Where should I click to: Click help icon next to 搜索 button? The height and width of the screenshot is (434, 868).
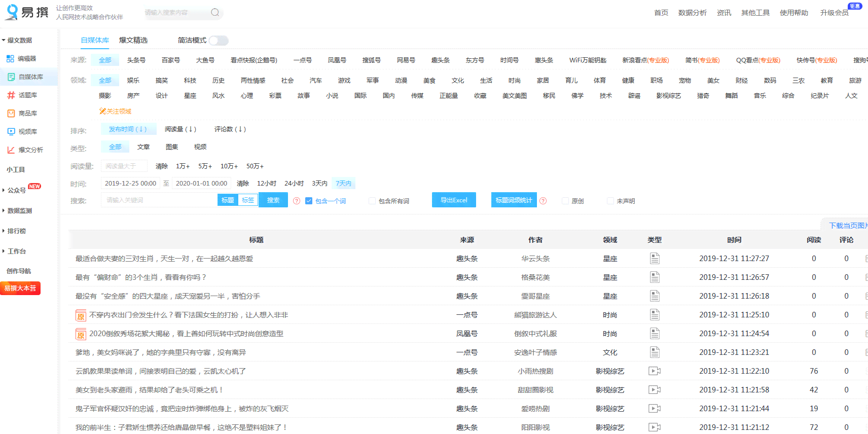click(x=297, y=201)
